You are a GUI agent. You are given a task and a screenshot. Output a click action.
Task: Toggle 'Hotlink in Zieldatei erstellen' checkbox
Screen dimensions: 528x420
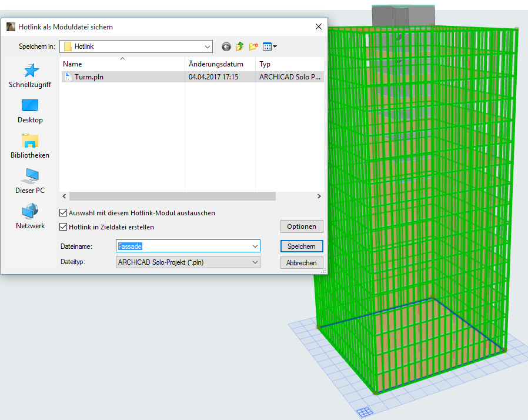coord(64,227)
